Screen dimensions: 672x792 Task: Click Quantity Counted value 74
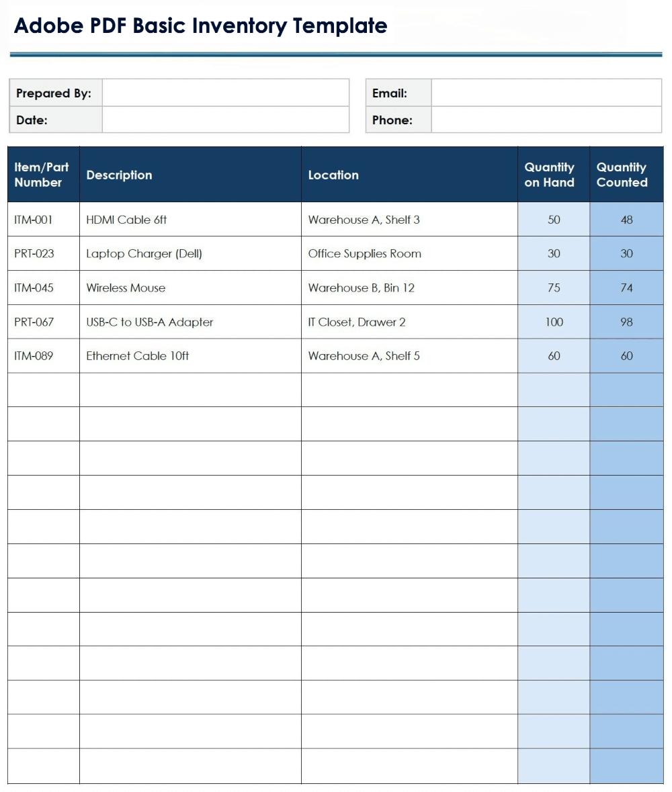tap(626, 288)
